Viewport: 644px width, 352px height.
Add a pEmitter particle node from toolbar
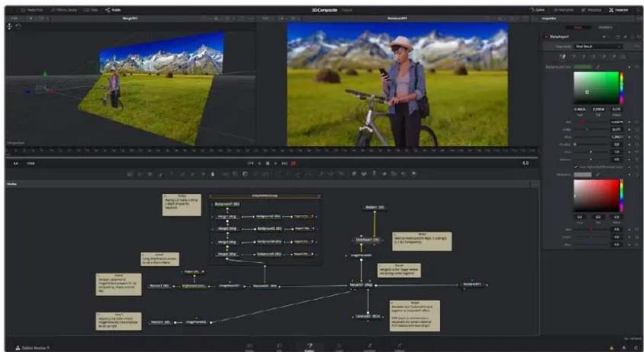pos(321,174)
